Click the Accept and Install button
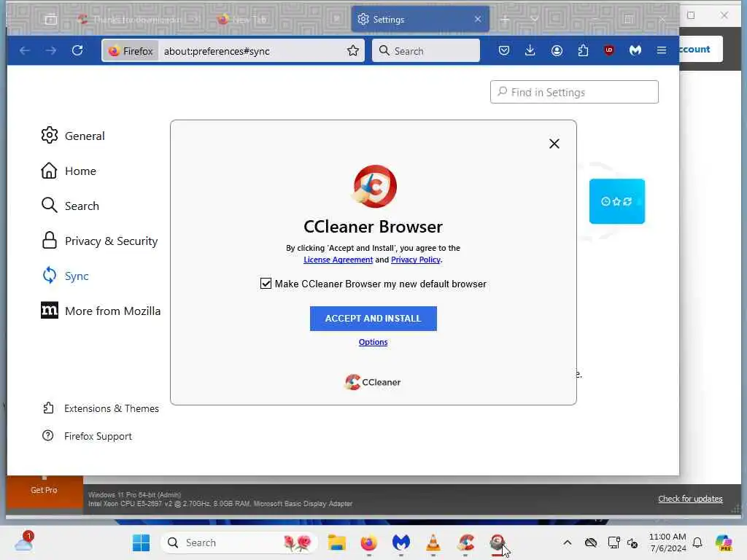This screenshot has height=560, width=747. tap(373, 319)
